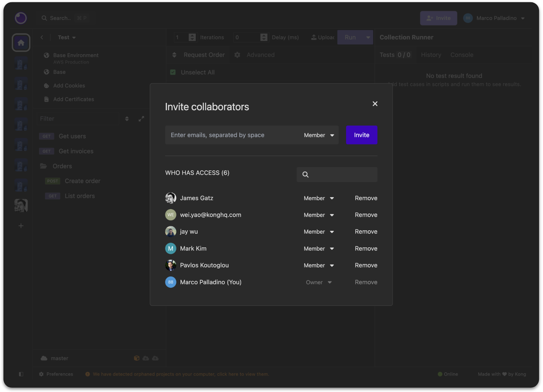Open role dropdown for James Gatz
Viewport: 543px width, 392px height.
[318, 198]
